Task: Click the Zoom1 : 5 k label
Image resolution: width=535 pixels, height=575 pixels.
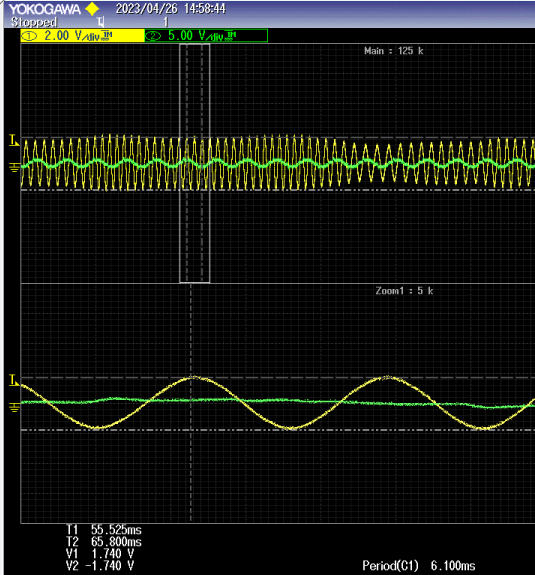Action: [x=404, y=291]
